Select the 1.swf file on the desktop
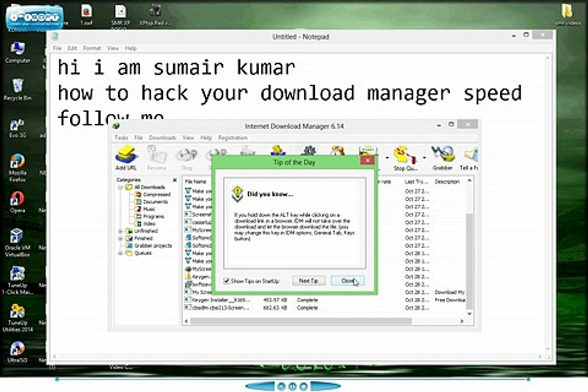Image resolution: width=588 pixels, height=392 pixels. (86, 15)
